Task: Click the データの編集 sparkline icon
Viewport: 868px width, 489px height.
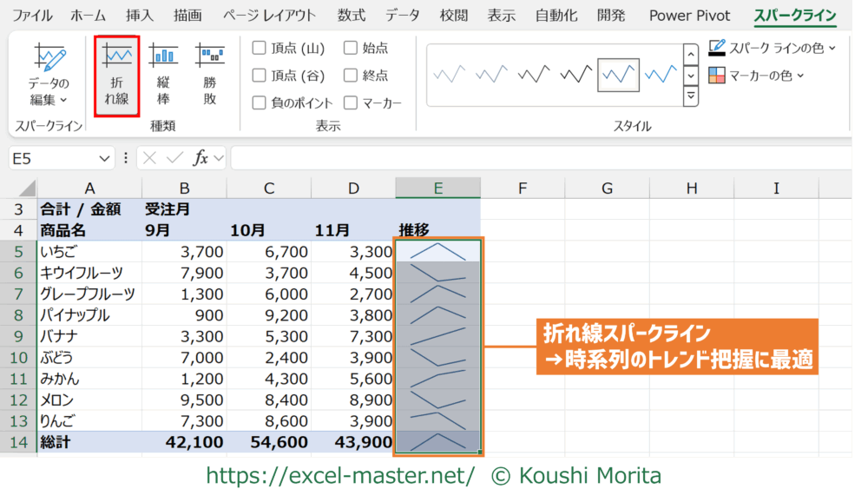Action: 49,59
